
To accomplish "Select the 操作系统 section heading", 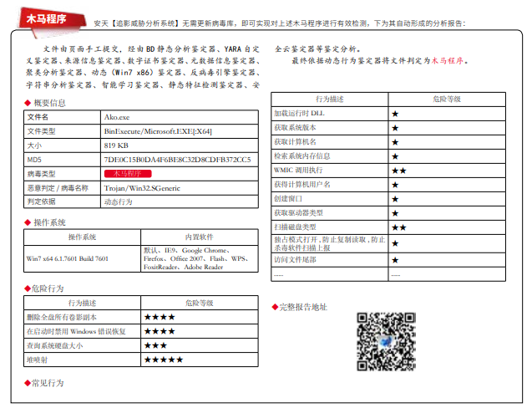I will click(x=49, y=222).
